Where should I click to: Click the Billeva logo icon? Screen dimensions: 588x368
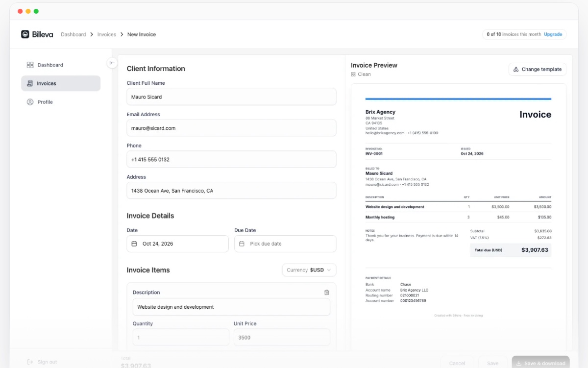[x=25, y=34]
